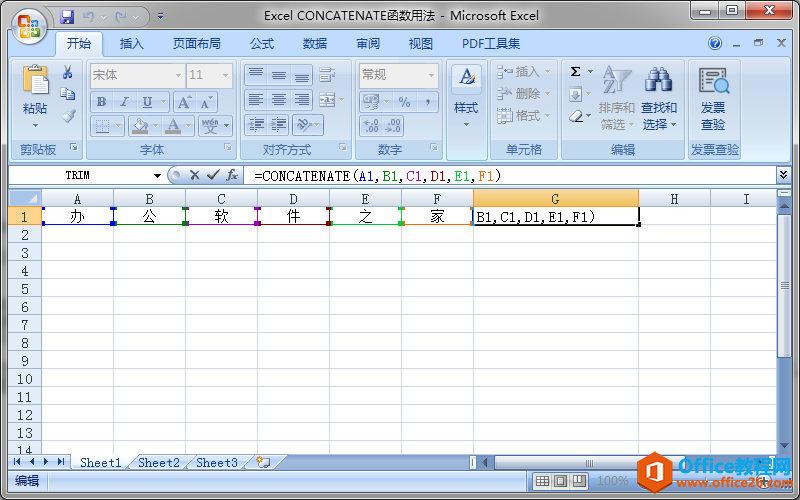Decrease font size with small A icon

point(206,102)
